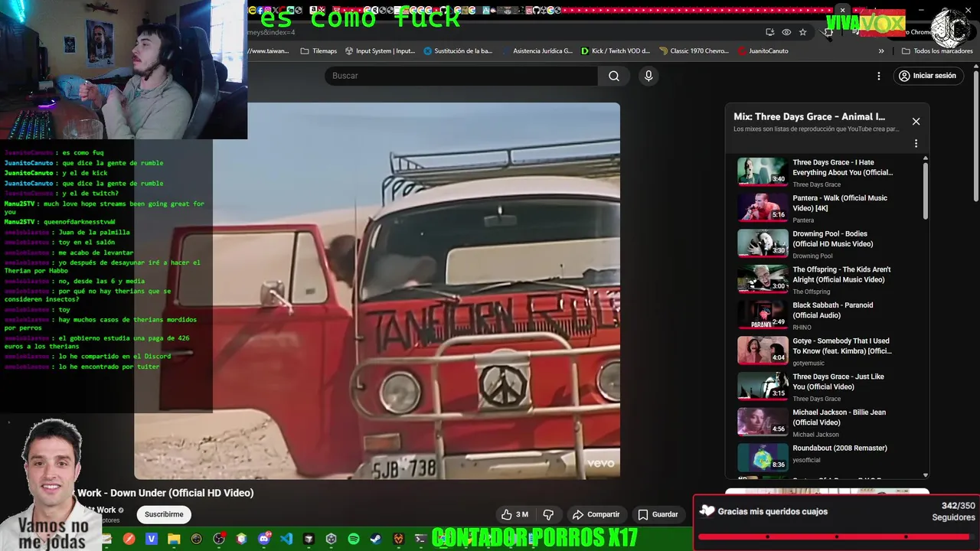Play Michael Jackson - Billie Jean
Screen dimensions: 980x551
click(827, 422)
